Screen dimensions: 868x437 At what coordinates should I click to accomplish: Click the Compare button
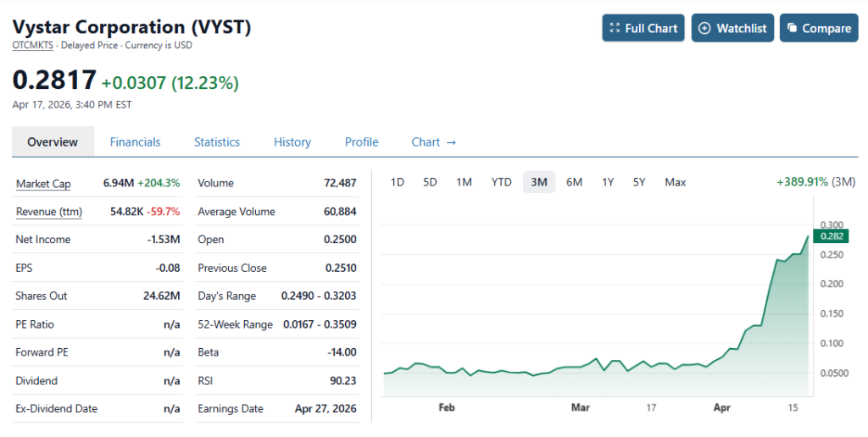(818, 28)
